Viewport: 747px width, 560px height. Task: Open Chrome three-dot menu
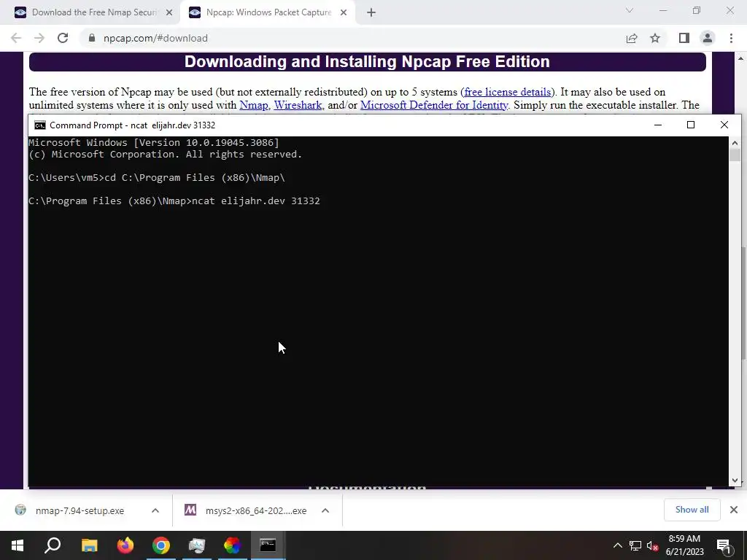731,38
